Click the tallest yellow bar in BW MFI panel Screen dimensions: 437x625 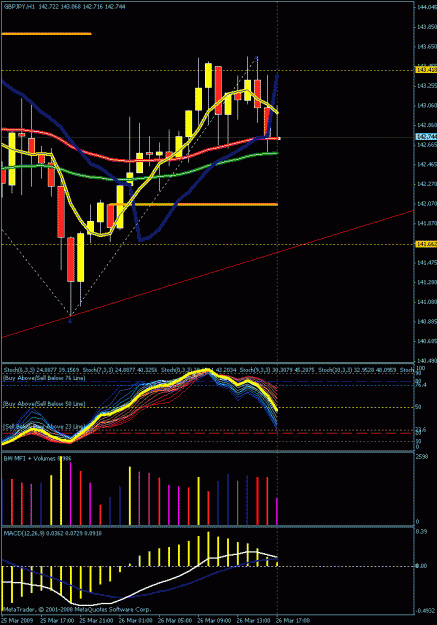[61, 491]
